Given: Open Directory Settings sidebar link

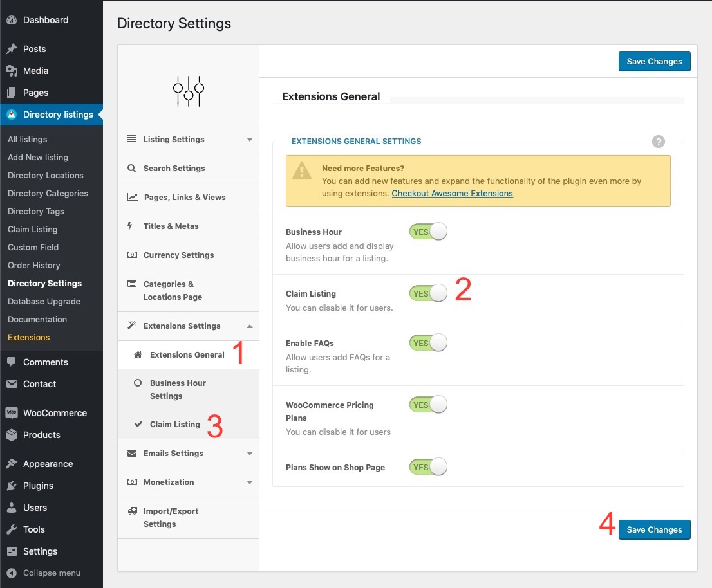Looking at the screenshot, I should [44, 283].
